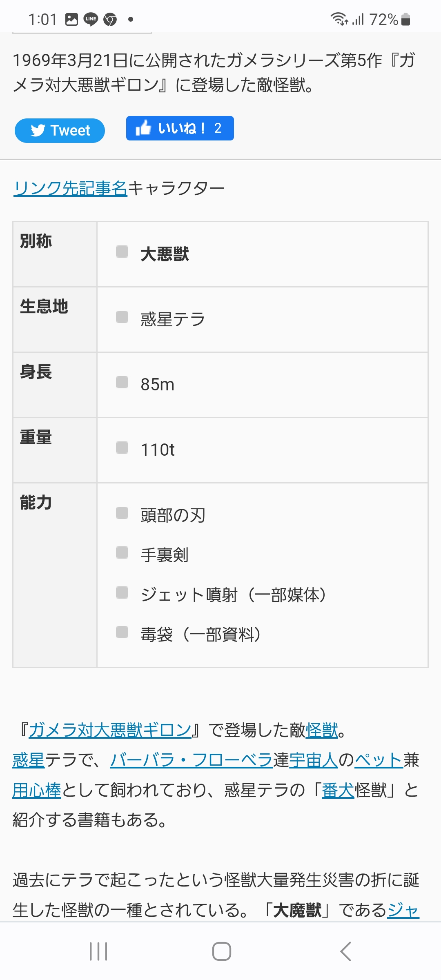
Task: Open the 惑星 link
Action: click(28, 760)
